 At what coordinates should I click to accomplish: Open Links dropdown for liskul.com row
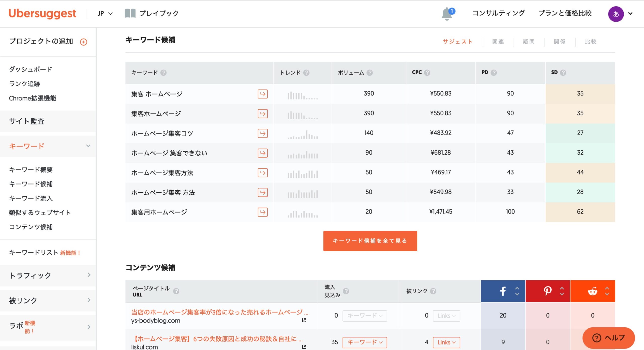[447, 342]
